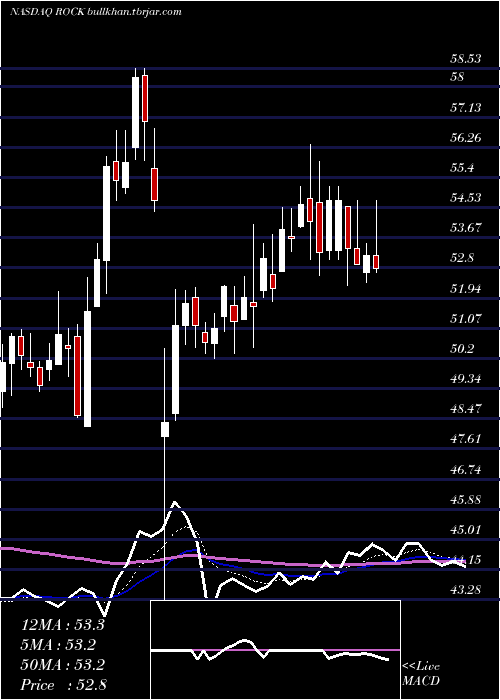Click the 48.47 price axis label
This screenshot has width=500, height=700.
point(466,409)
